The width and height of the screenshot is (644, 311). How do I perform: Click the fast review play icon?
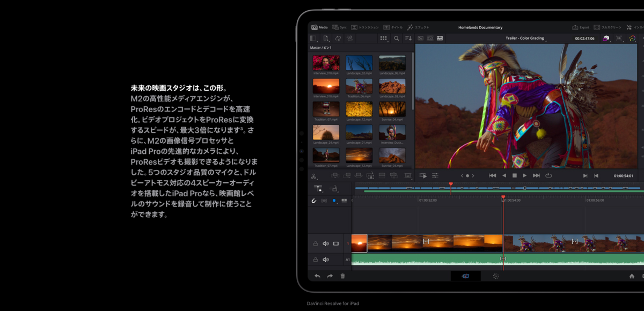pyautogui.click(x=423, y=175)
